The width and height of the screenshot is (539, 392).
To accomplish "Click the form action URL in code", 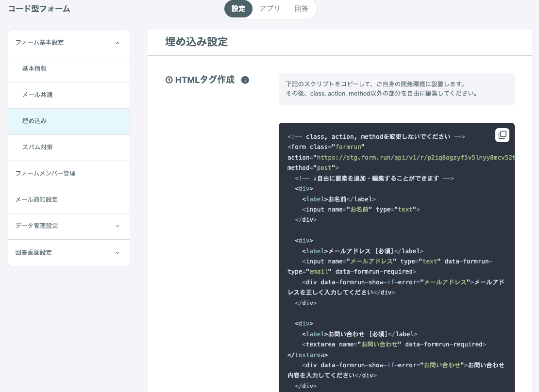I will (x=416, y=157).
